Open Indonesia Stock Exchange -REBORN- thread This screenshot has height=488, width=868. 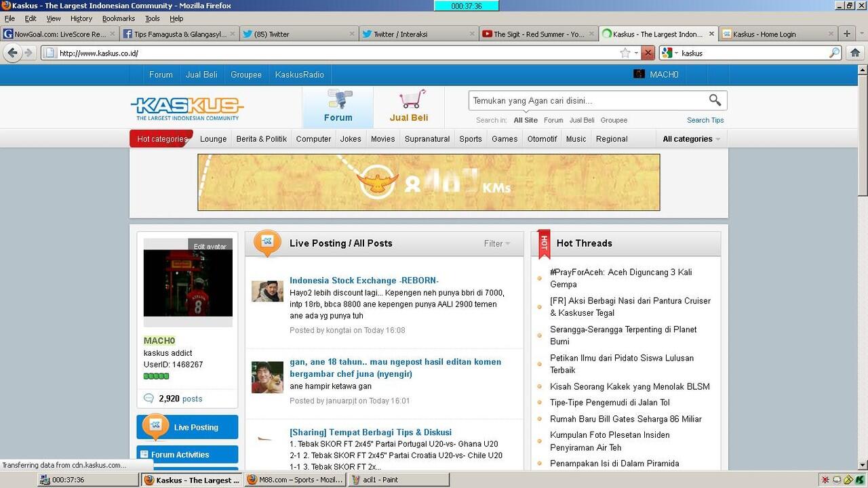(364, 281)
